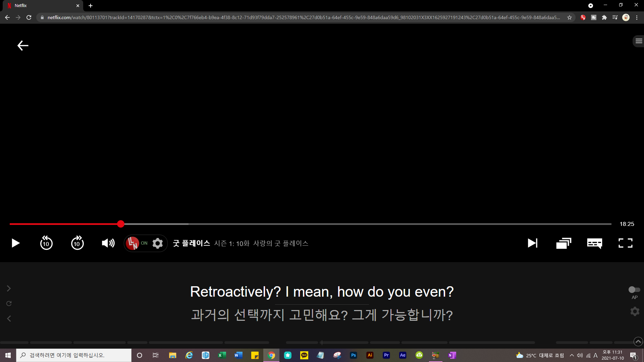Toggle the AP auto-pause switch
644x362 pixels.
point(634,290)
